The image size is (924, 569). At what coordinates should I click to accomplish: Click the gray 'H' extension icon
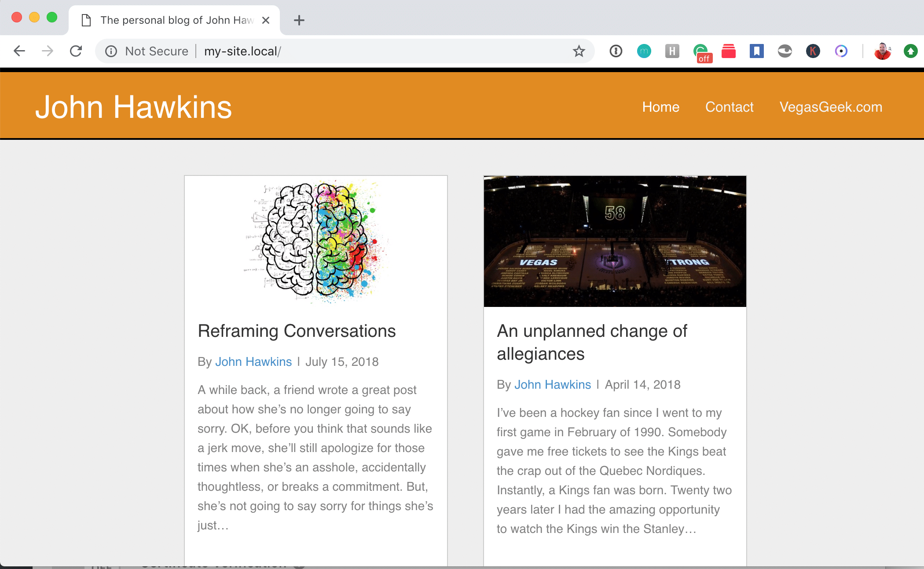672,51
